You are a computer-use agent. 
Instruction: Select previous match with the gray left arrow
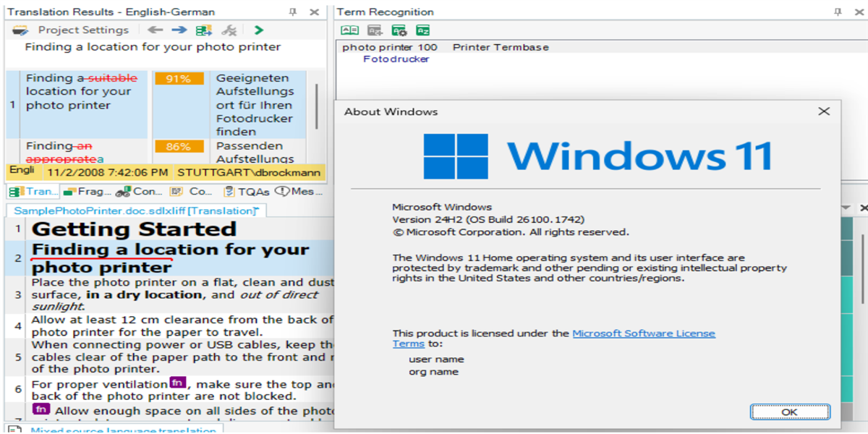click(x=155, y=30)
